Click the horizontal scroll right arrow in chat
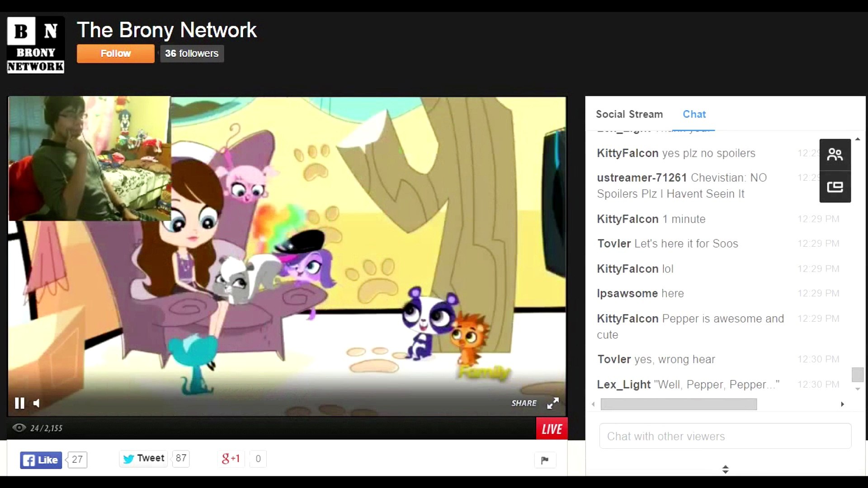 point(842,404)
